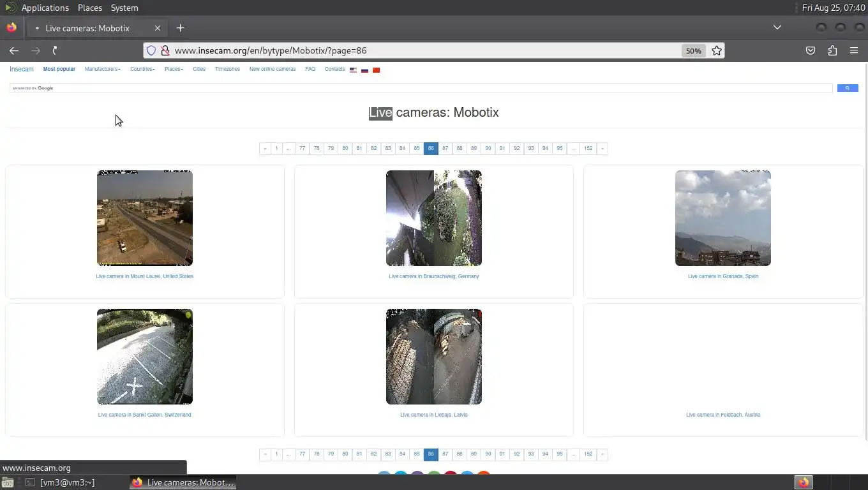Go to page 95 in bottom pagination

pyautogui.click(x=559, y=454)
